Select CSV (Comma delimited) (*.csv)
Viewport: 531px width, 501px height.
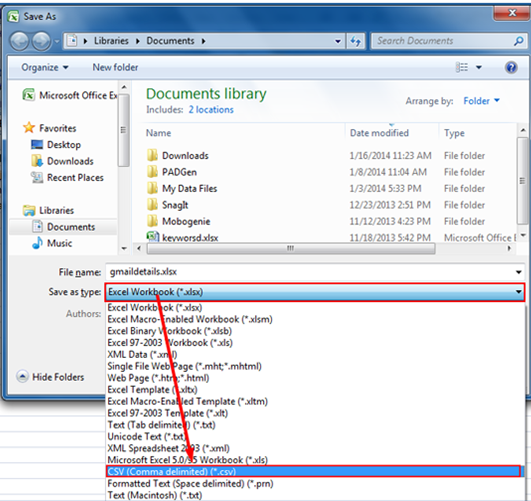click(x=314, y=472)
